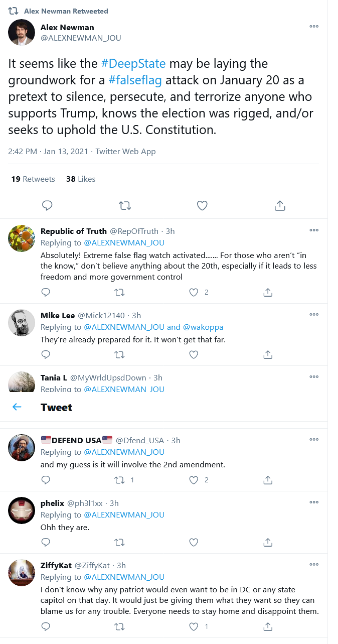View the 38 Likes list
This screenshot has width=338, height=644.
[80, 179]
